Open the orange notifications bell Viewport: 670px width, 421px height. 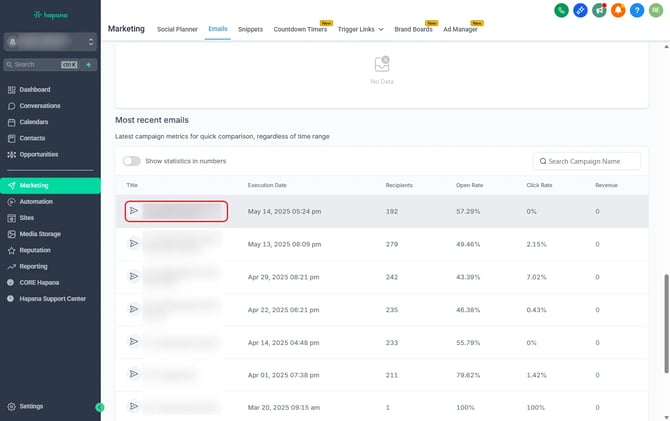pos(619,10)
